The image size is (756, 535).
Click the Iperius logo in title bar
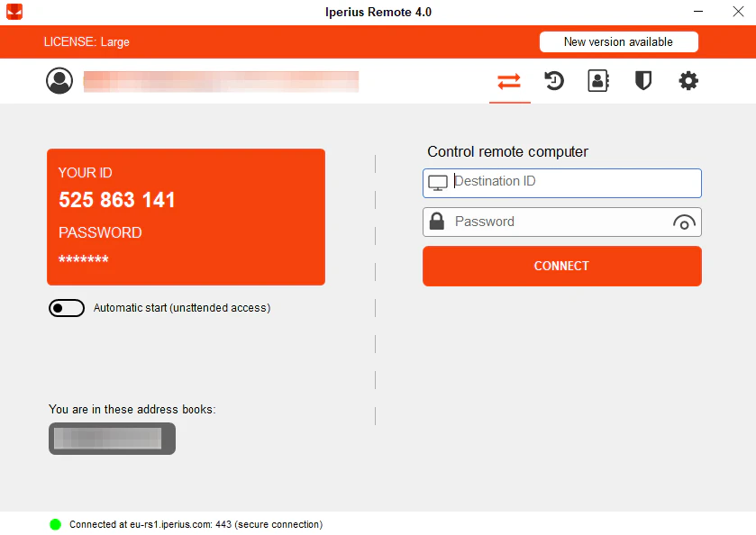pyautogui.click(x=14, y=12)
